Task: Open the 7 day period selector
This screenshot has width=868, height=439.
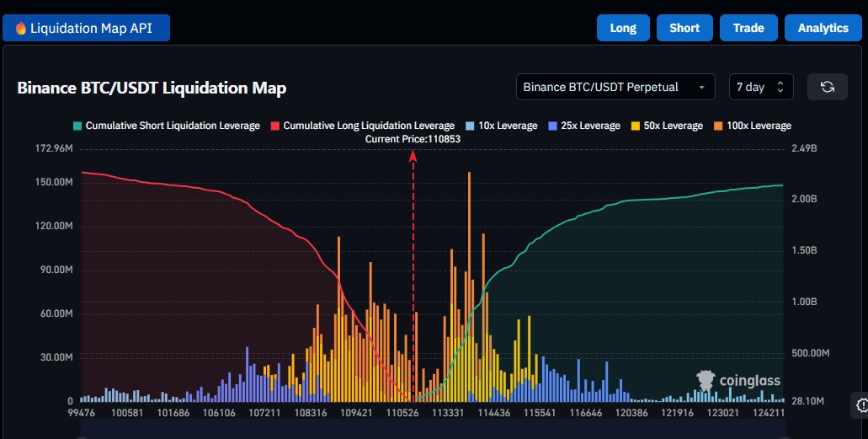Action: 760,87
